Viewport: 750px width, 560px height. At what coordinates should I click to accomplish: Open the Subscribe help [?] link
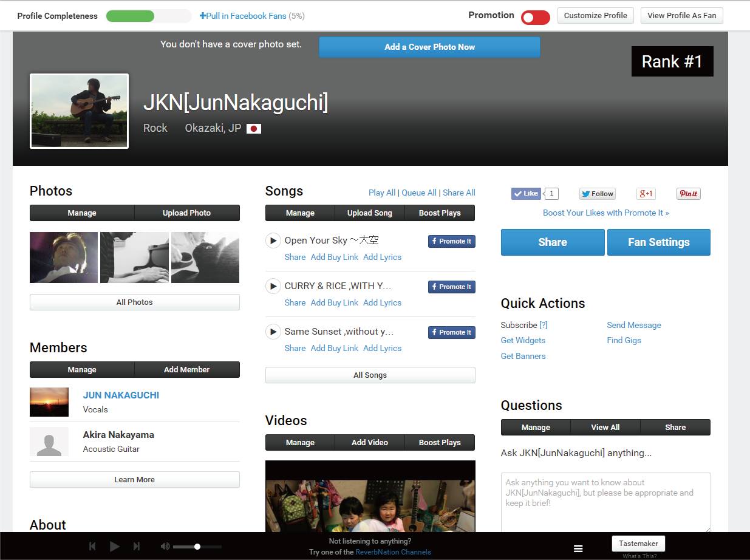click(x=544, y=325)
